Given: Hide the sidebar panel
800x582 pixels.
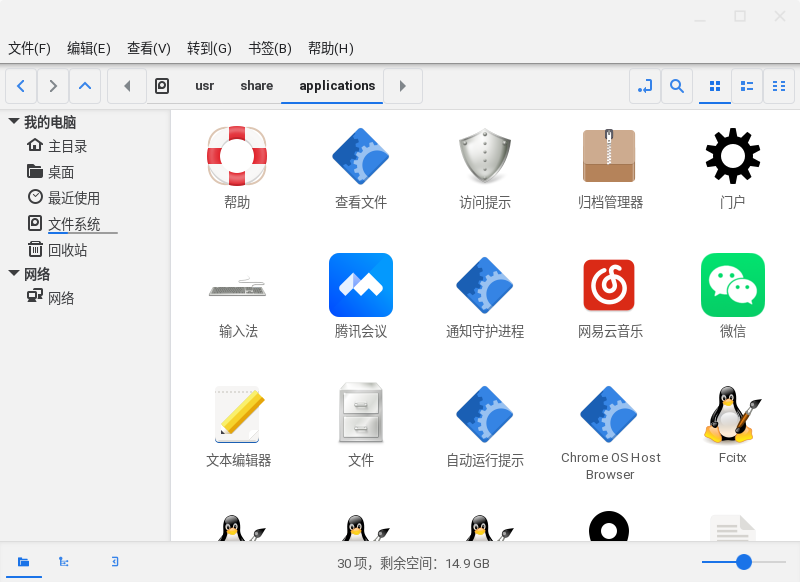Looking at the screenshot, I should (115, 562).
